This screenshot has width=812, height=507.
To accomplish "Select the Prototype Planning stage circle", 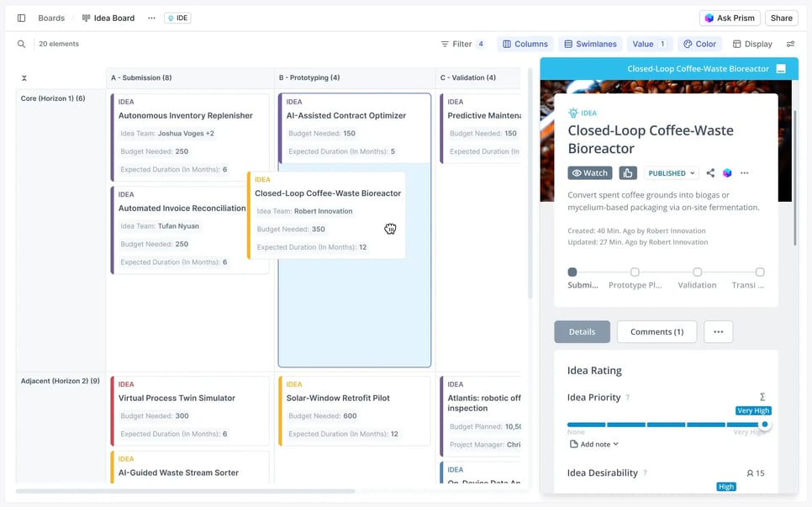I will [x=635, y=272].
